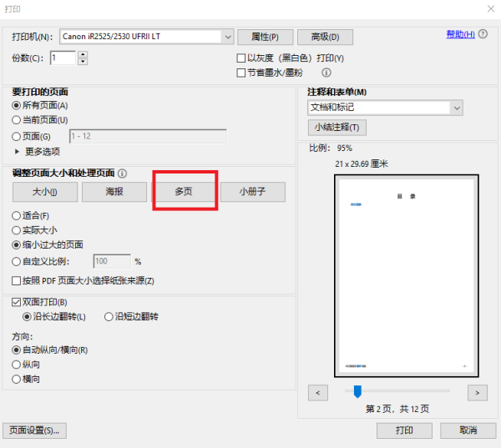Check 按照 PDF 页面大小选择纸张来源
Screen dimensions: 501x448
17,281
